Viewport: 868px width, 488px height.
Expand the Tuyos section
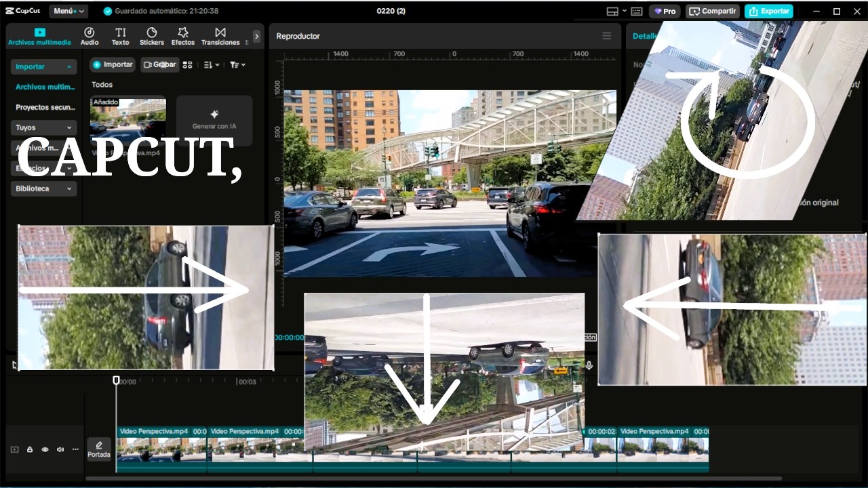43,127
